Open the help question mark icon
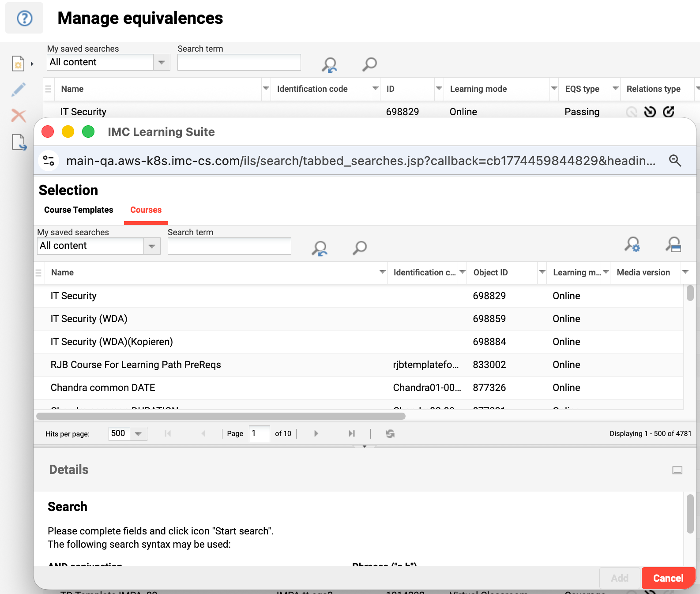The image size is (700, 594). coord(24,18)
